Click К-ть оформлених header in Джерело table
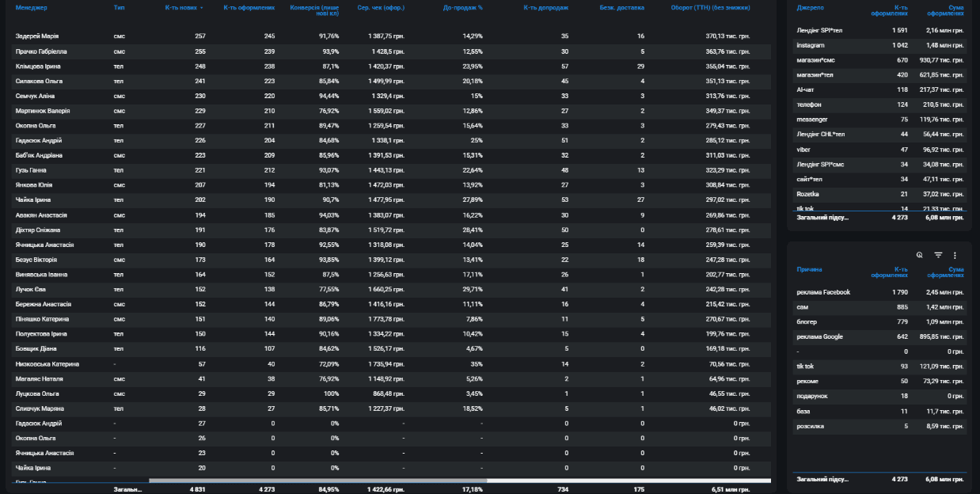 pos(889,10)
